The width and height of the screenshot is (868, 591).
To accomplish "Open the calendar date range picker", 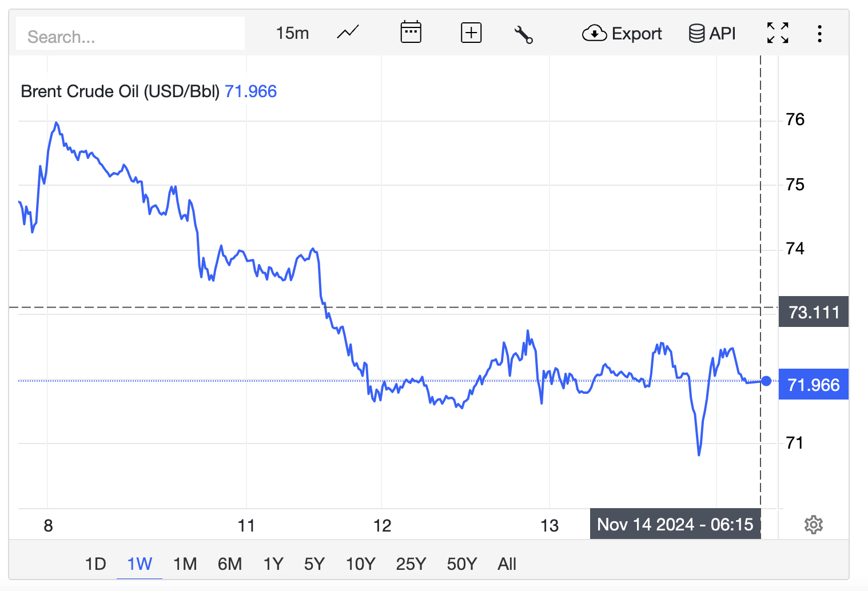I will [411, 33].
